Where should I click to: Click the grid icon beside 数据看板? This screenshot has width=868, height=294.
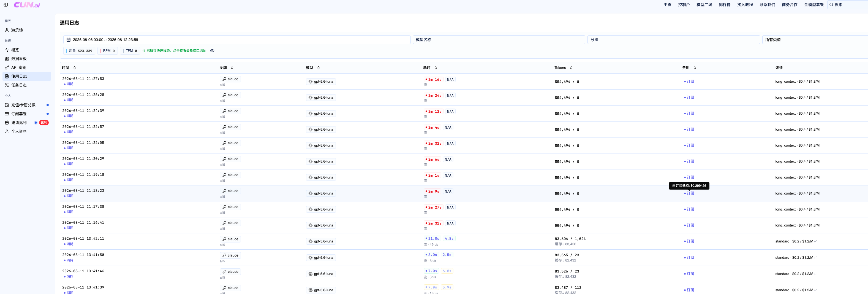[7, 59]
